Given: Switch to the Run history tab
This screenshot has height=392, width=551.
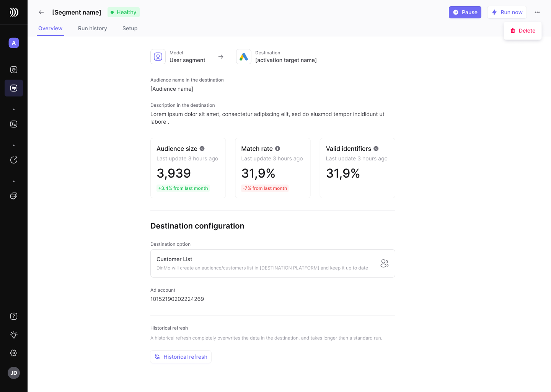Looking at the screenshot, I should coord(92,28).
